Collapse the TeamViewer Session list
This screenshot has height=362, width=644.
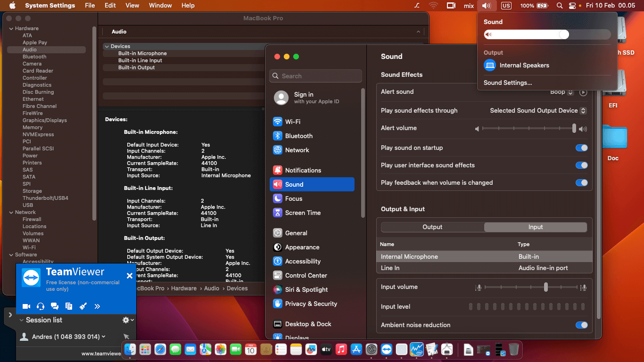[x=21, y=320]
